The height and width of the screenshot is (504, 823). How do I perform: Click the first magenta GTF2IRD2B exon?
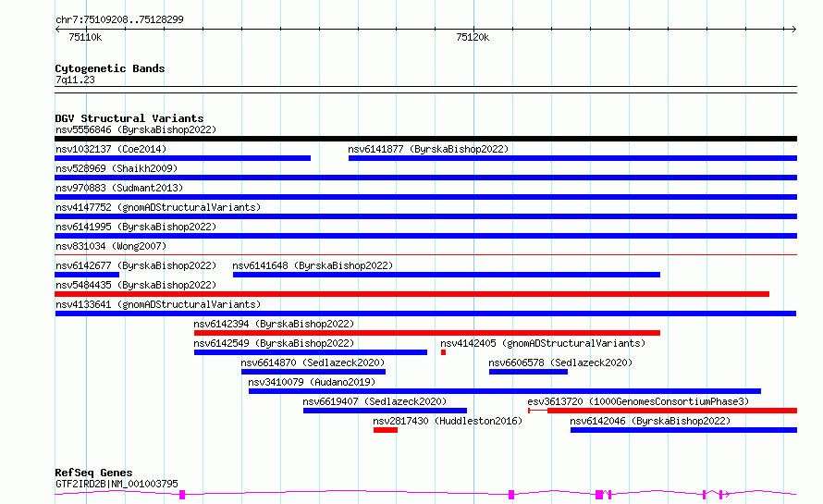coord(182,495)
